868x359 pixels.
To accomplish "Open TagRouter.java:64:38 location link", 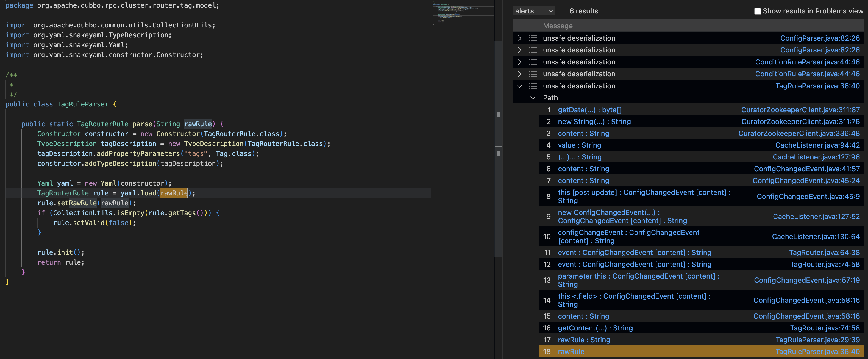I will (824, 253).
